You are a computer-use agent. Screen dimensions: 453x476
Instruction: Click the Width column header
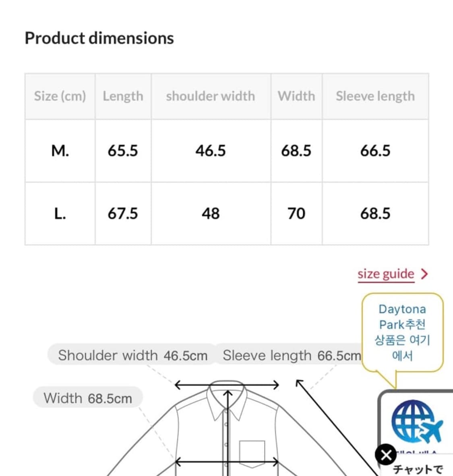click(x=296, y=96)
